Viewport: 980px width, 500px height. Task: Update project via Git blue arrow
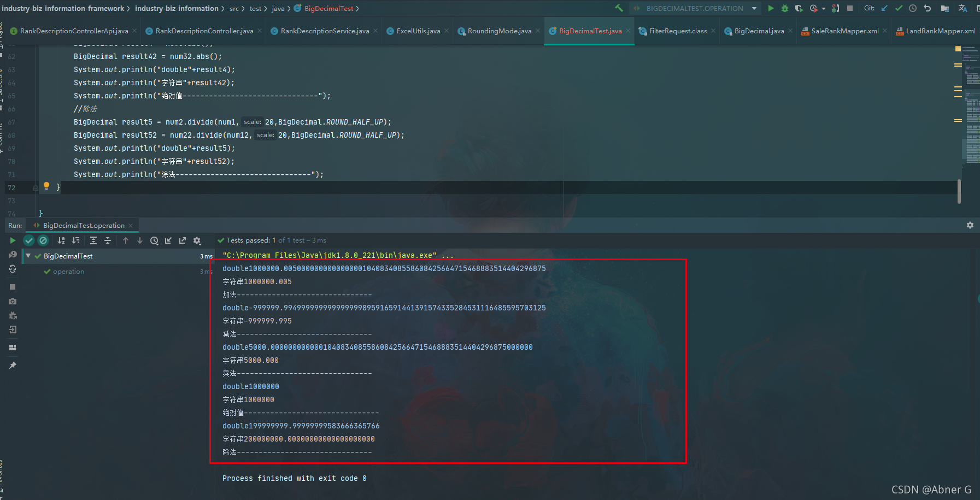(x=884, y=8)
